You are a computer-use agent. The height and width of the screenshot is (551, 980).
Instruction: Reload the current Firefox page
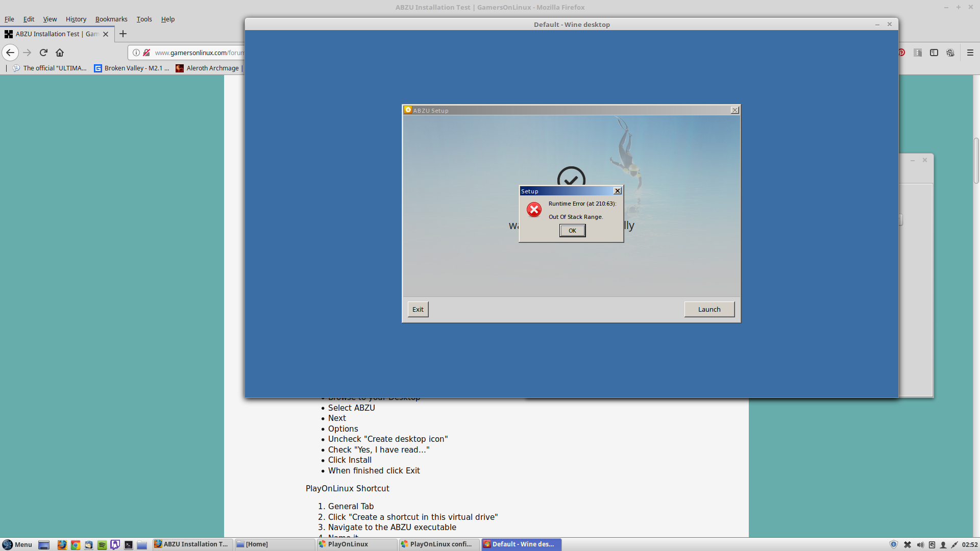point(43,53)
